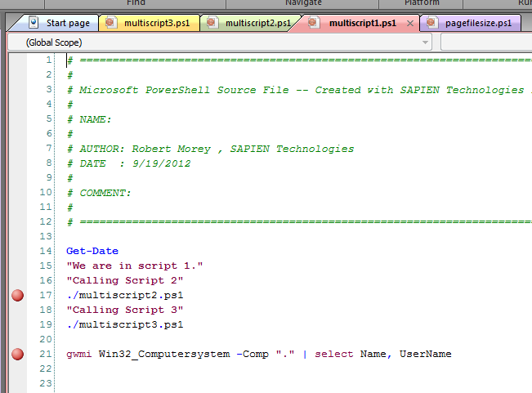Click the ./multiscript3.ps1 call line
Viewport: 532px width, 393px height.
125,324
